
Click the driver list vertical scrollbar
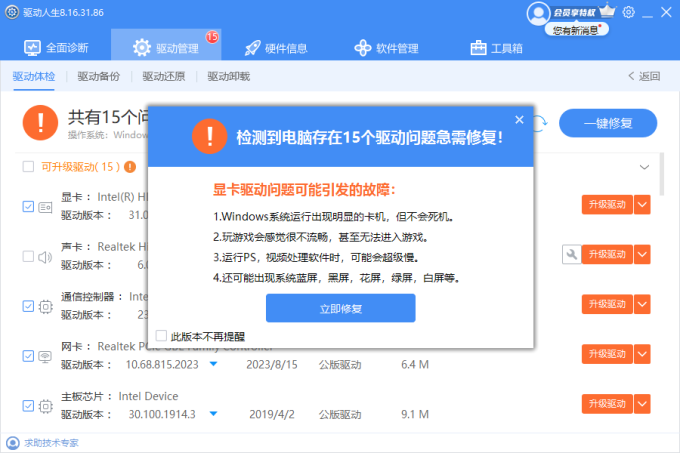pyautogui.click(x=661, y=174)
